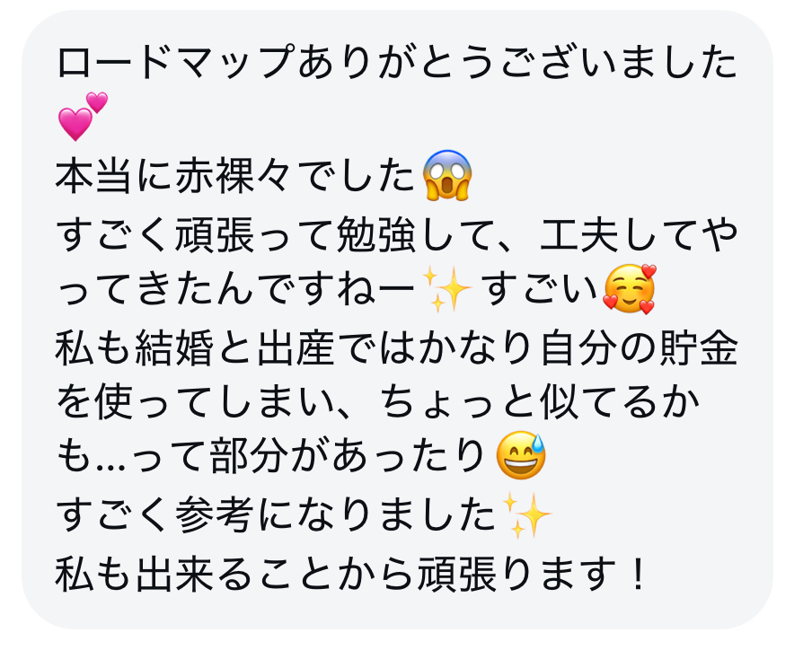Click the word ロードマップ in first line

click(175, 62)
